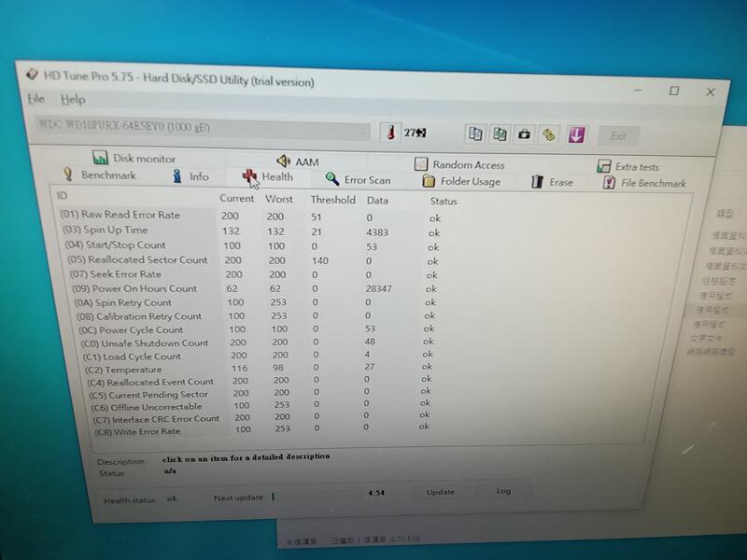This screenshot has width=747, height=560.
Task: Click the Status column header
Action: coord(443,201)
